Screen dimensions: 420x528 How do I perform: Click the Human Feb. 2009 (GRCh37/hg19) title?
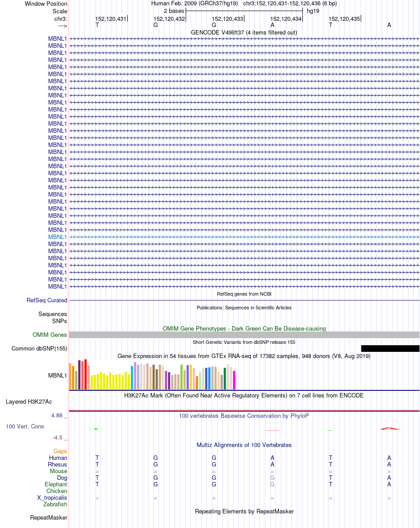(195, 4)
